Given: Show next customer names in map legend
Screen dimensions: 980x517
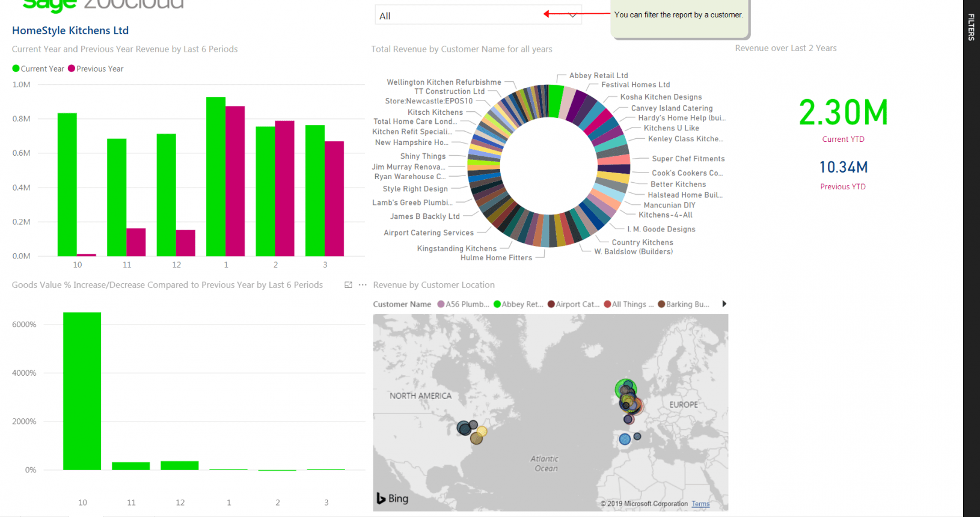Looking at the screenshot, I should [x=724, y=304].
